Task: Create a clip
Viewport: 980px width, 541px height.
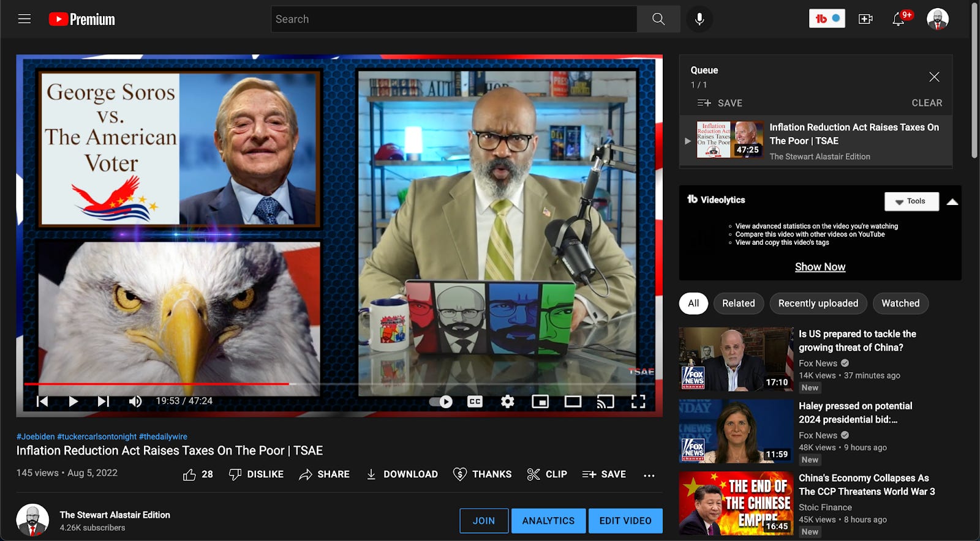Action: [547, 474]
